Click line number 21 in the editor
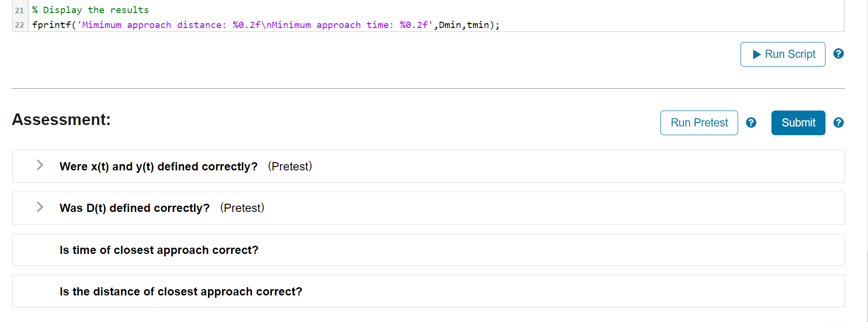This screenshot has width=868, height=322. pyautogui.click(x=19, y=9)
